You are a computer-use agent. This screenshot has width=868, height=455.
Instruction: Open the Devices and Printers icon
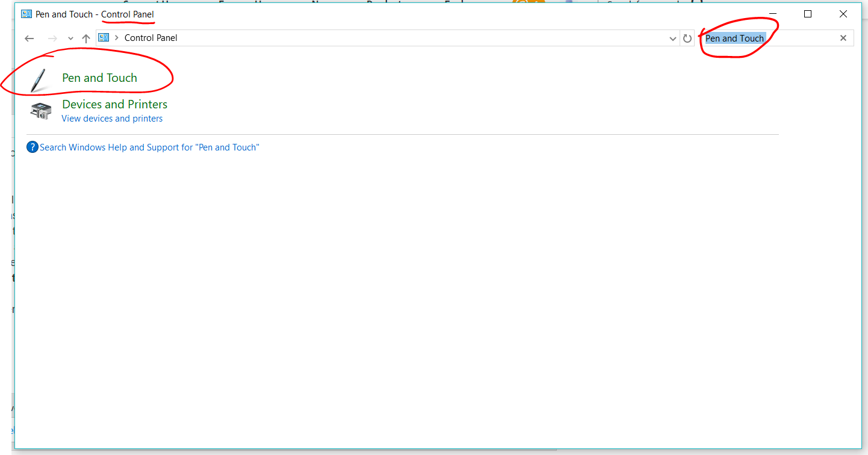coord(40,111)
